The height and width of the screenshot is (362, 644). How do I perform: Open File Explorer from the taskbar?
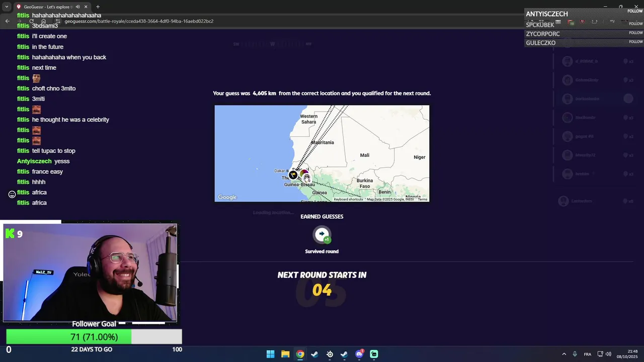tap(285, 354)
